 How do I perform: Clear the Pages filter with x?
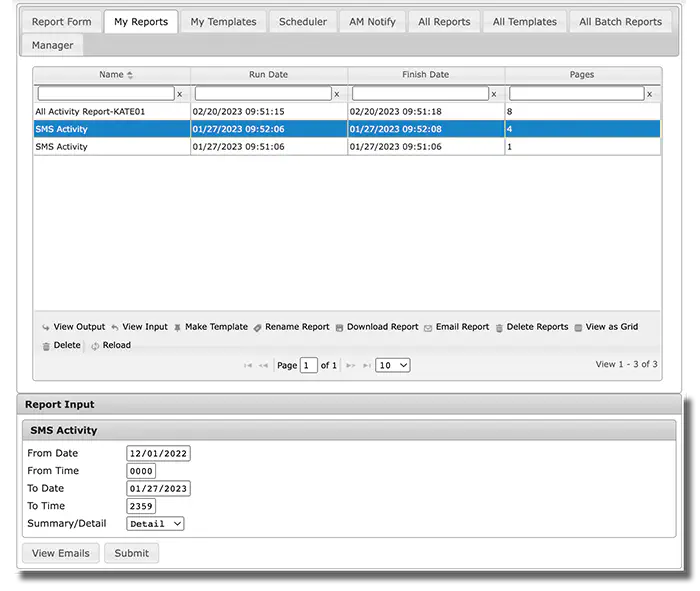coord(650,94)
